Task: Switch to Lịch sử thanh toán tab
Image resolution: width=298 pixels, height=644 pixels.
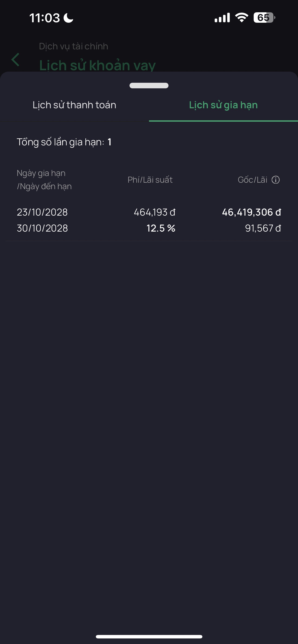Action: [x=74, y=105]
